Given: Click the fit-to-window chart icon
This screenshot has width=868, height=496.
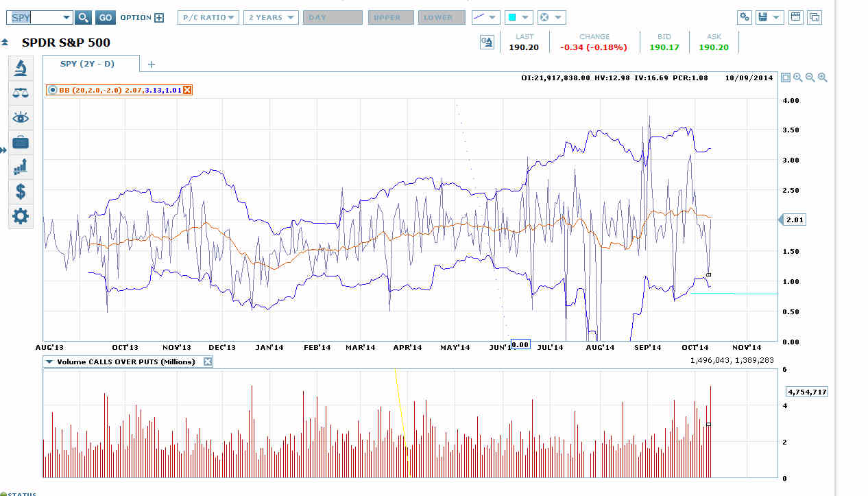Looking at the screenshot, I should coord(786,78).
